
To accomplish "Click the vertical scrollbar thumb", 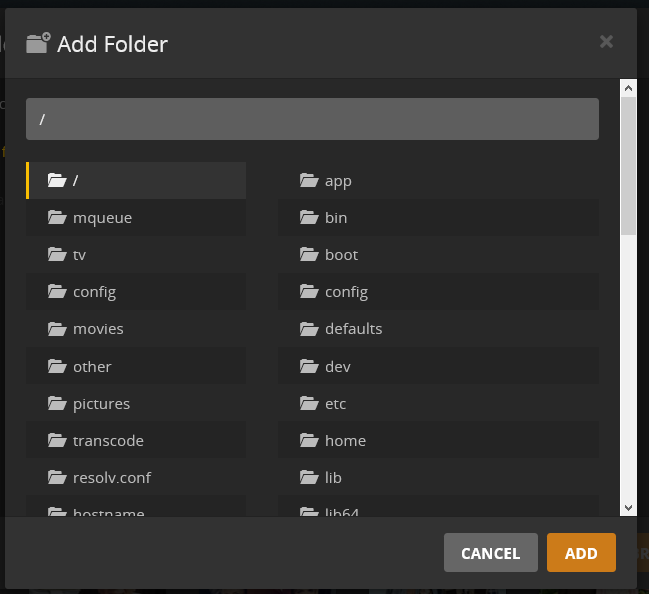I will pyautogui.click(x=628, y=166).
